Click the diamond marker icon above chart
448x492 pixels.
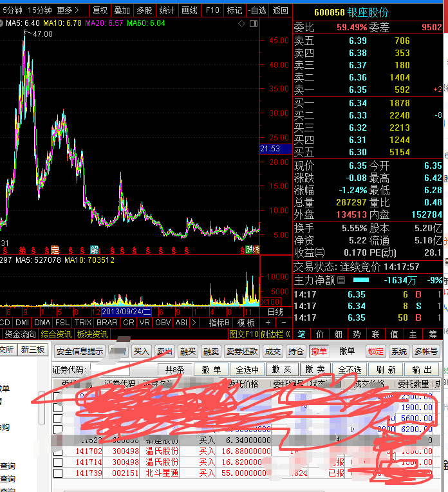[241, 24]
